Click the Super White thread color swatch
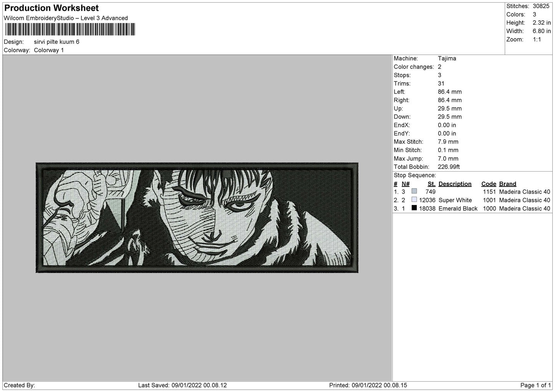 [x=414, y=200]
